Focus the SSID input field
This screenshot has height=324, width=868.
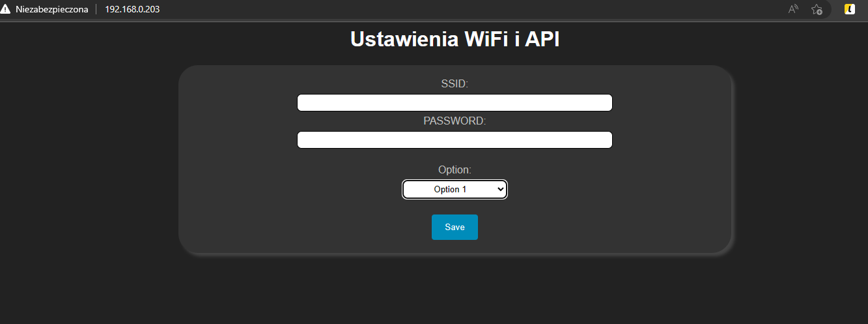[x=455, y=103]
